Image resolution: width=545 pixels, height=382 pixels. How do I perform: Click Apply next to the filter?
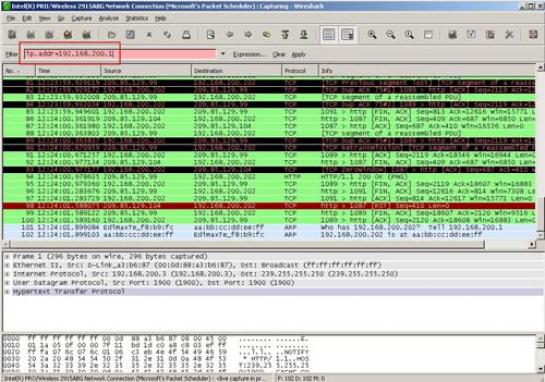[x=299, y=55]
